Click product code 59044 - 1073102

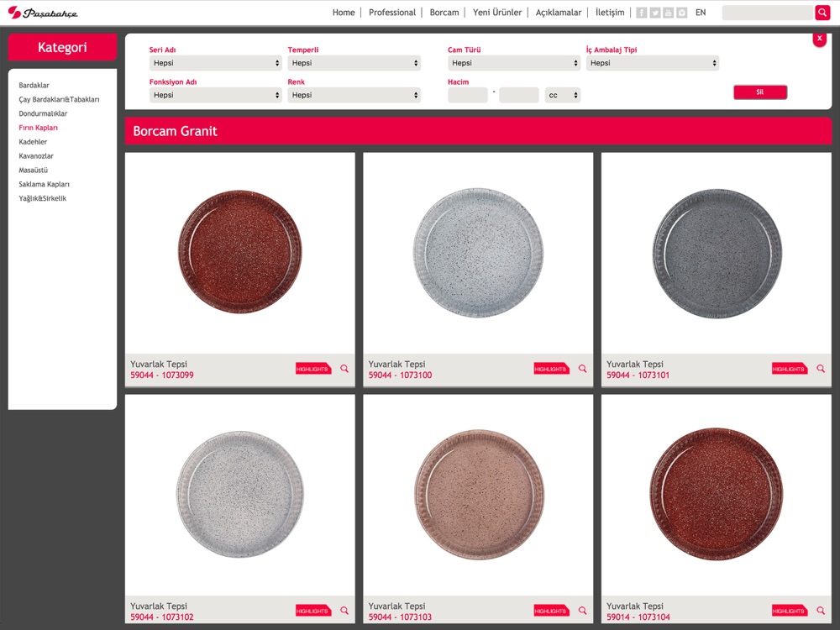tap(162, 617)
